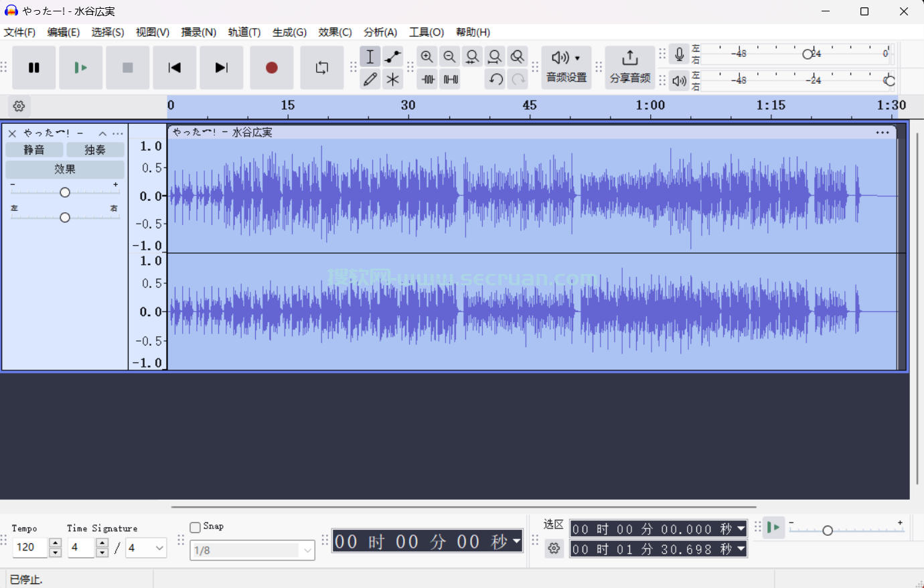
Task: Fit selection to width zoom icon
Action: point(473,57)
